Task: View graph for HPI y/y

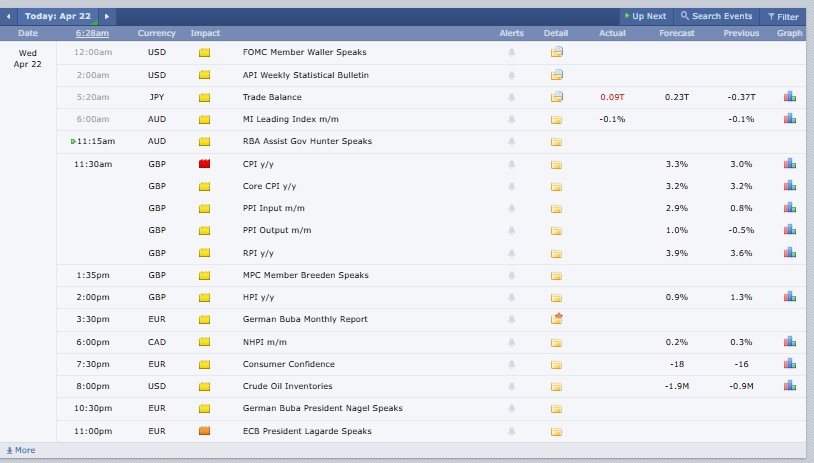Action: pos(790,297)
